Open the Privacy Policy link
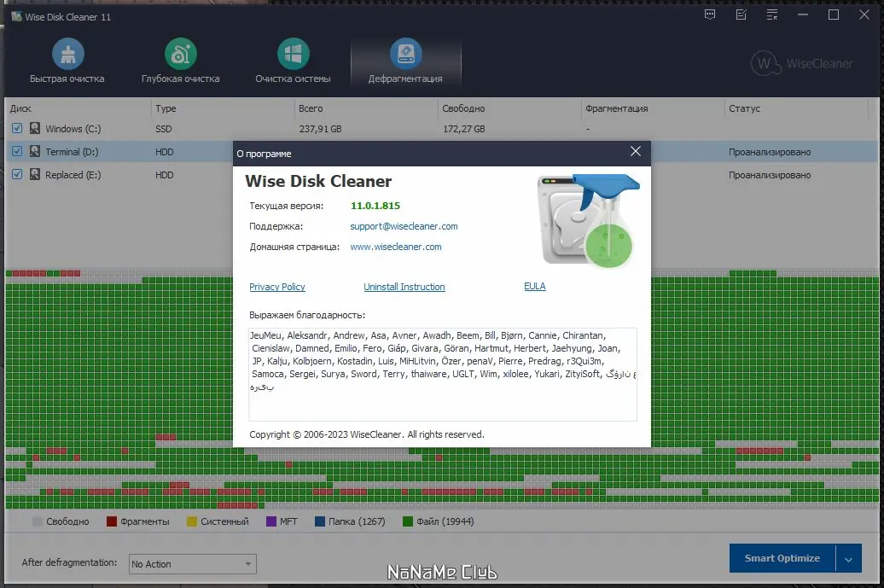 point(276,287)
